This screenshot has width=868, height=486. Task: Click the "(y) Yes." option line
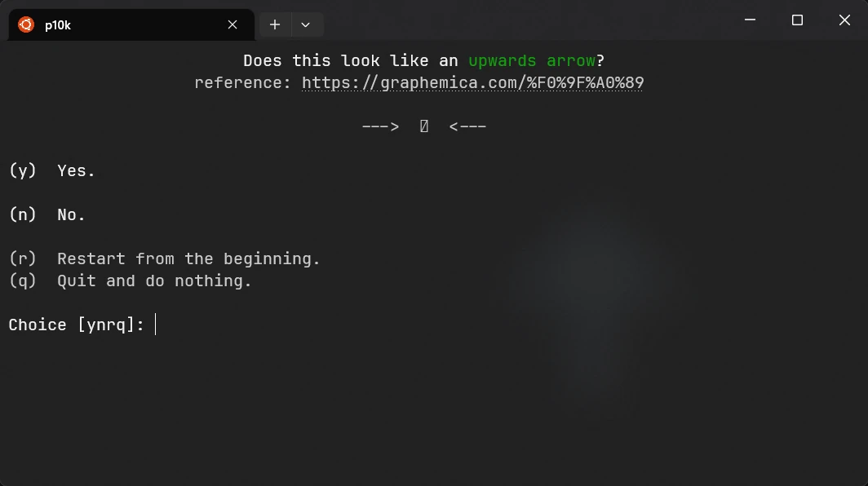coord(52,170)
